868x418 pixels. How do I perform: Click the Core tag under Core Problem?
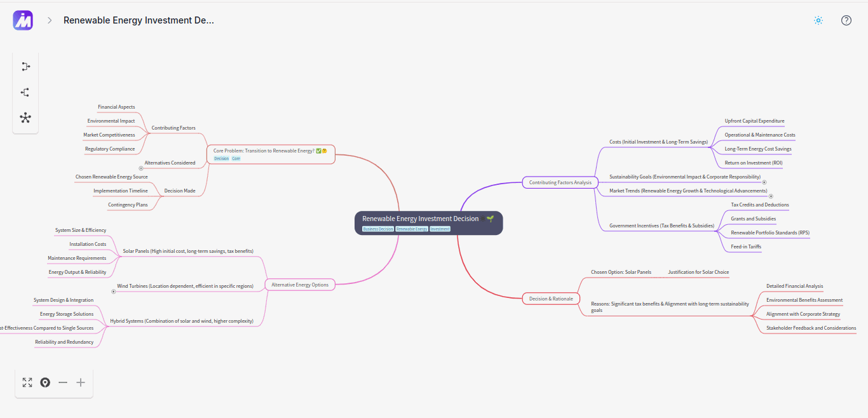tap(236, 158)
